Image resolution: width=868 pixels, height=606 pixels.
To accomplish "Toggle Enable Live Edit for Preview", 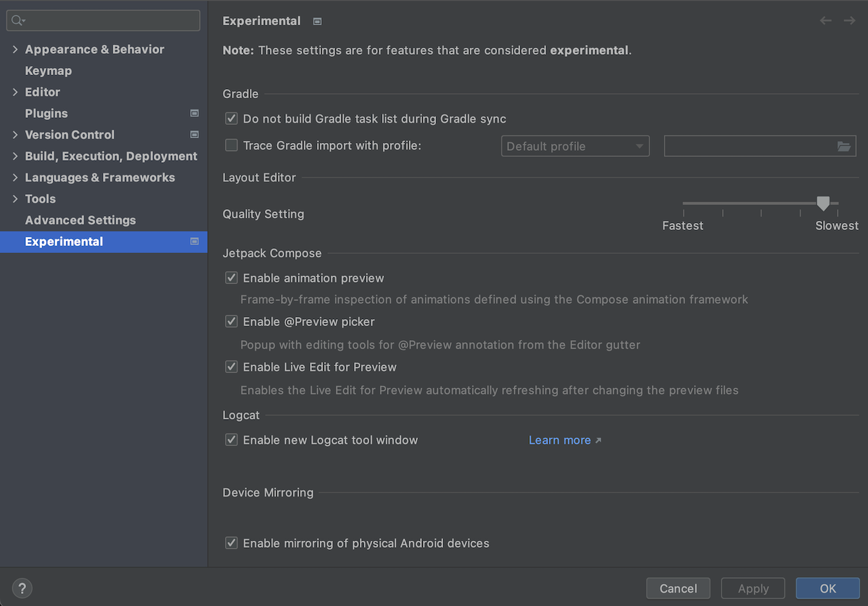I will tap(231, 367).
